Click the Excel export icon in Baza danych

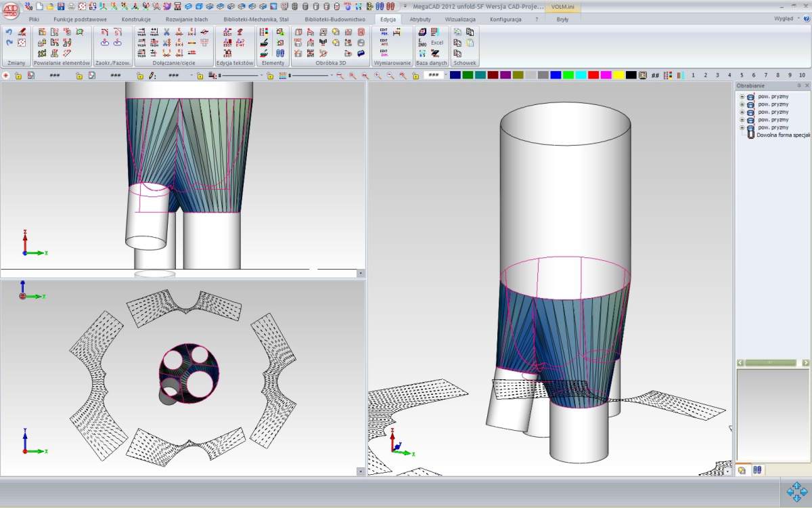[x=436, y=43]
